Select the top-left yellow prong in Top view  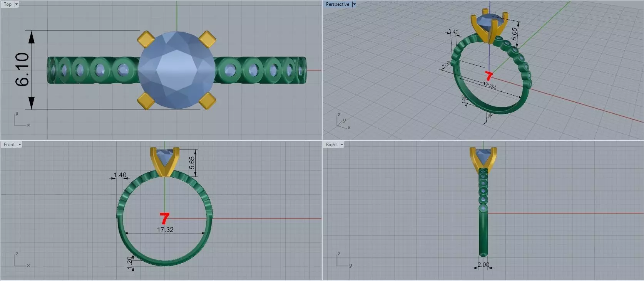tap(146, 39)
